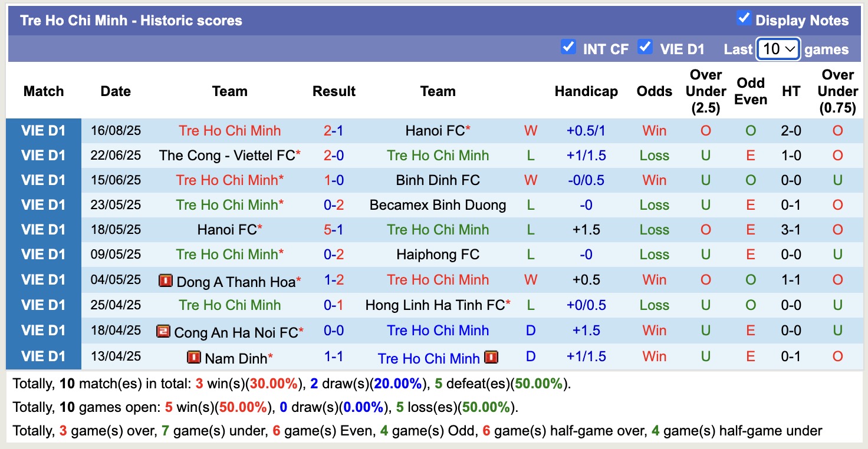Image resolution: width=868 pixels, height=449 pixels.
Task: Click the badge after Tre Ho Chi Minh in Nam Dinh row
Action: click(x=492, y=357)
